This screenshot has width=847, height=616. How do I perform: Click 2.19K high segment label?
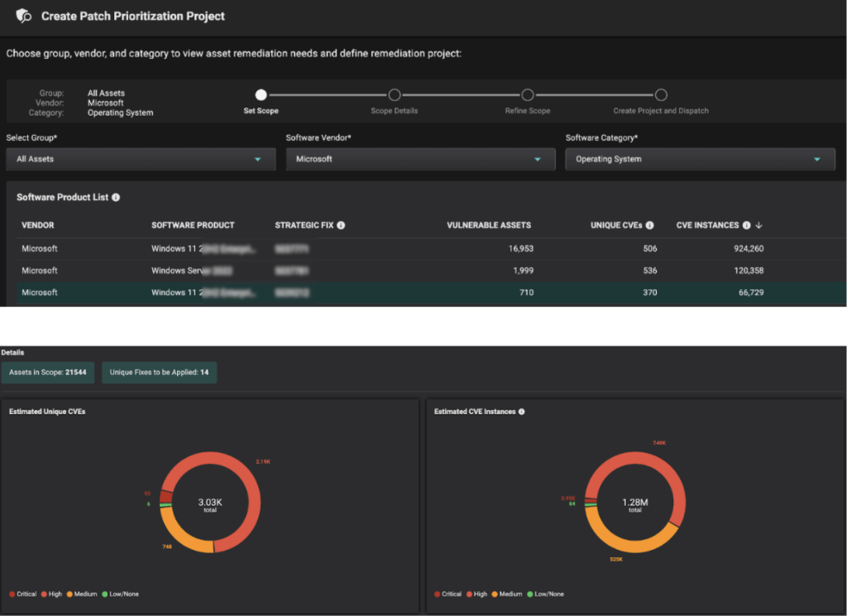pos(263,461)
